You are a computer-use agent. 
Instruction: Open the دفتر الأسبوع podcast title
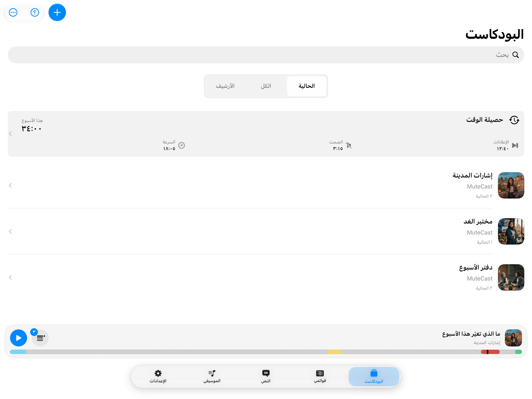[x=476, y=267]
